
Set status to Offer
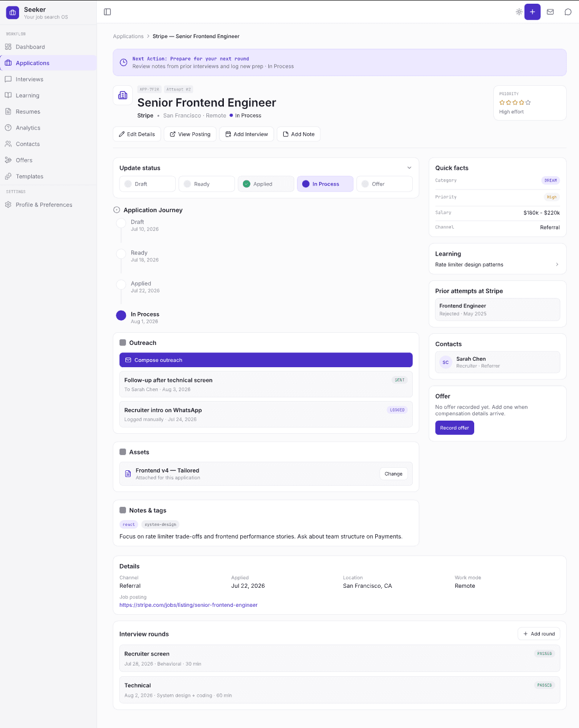point(385,184)
